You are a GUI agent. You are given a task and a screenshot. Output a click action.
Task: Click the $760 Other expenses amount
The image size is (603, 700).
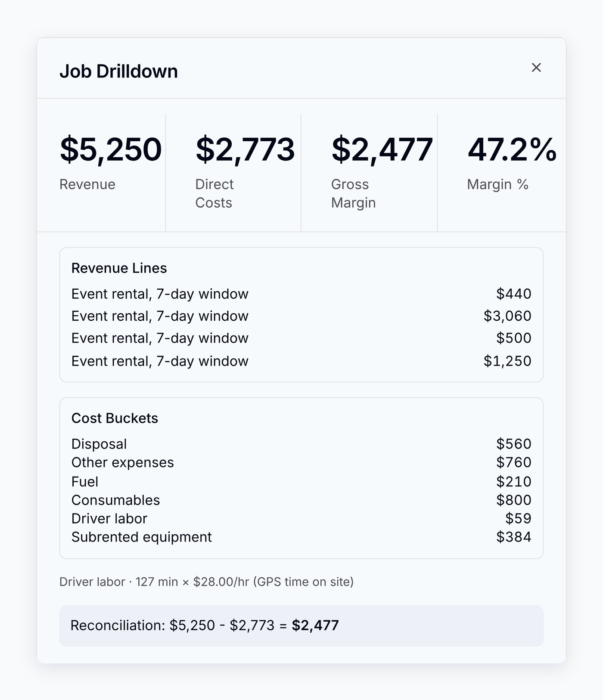tap(513, 462)
